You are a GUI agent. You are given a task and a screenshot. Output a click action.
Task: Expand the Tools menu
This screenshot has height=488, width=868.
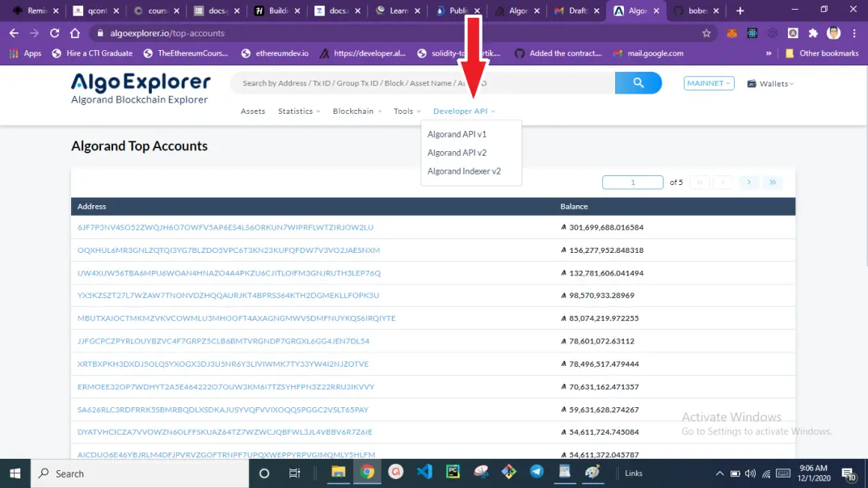coord(407,111)
